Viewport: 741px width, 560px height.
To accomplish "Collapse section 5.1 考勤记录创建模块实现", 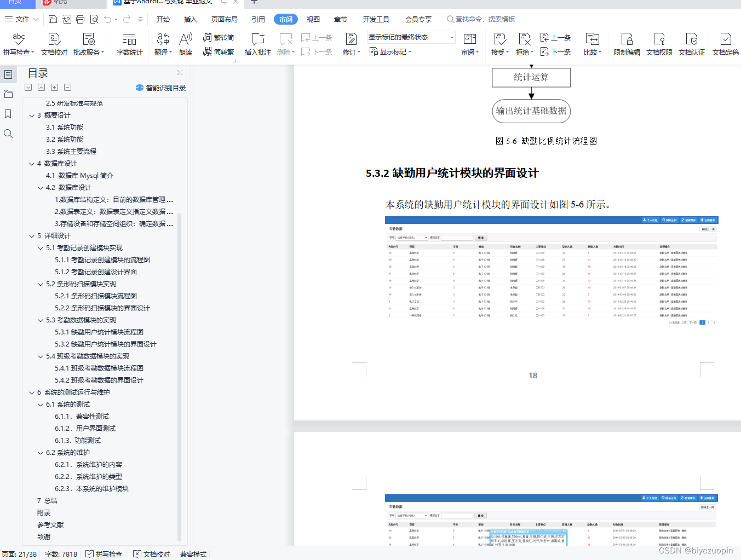I will [x=41, y=248].
